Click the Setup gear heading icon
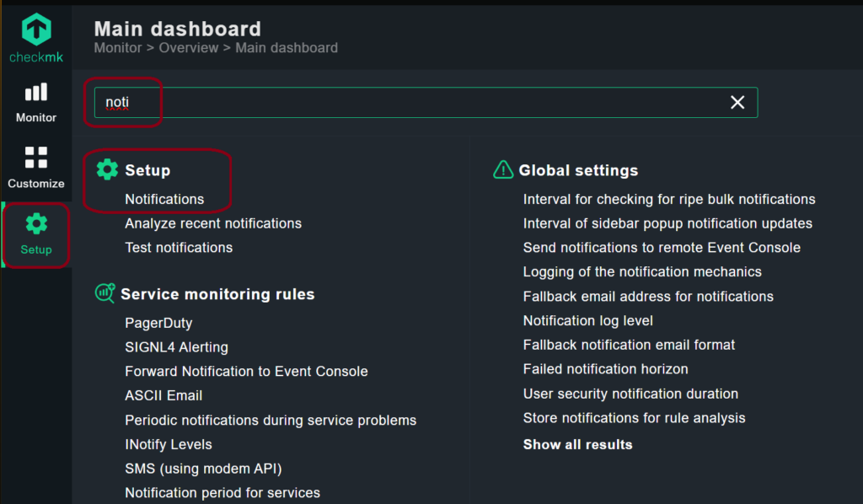This screenshot has width=863, height=504. [107, 170]
